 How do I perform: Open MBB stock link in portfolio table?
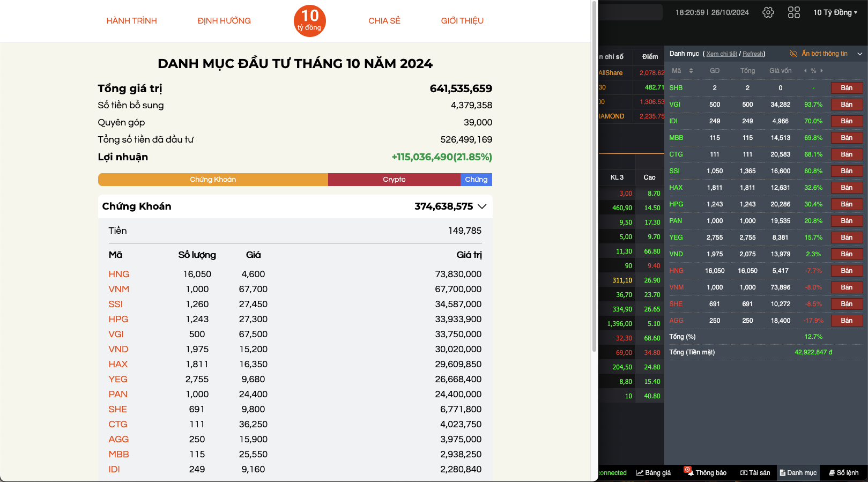(119, 454)
